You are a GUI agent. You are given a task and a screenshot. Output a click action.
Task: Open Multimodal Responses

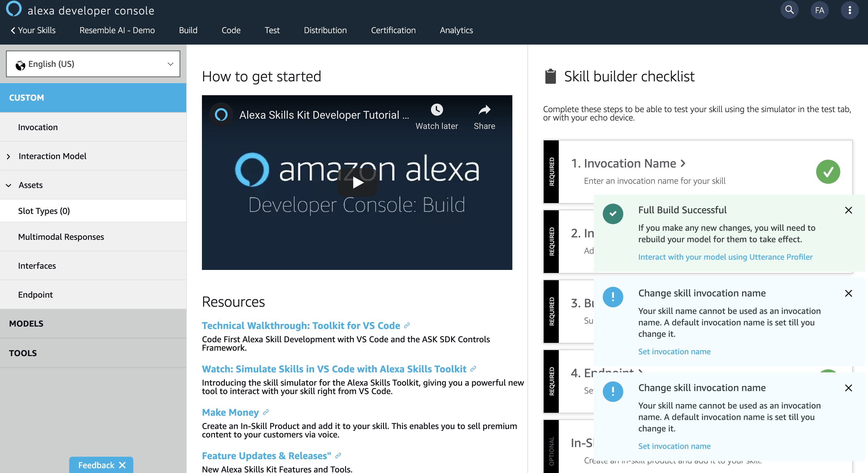point(93,236)
